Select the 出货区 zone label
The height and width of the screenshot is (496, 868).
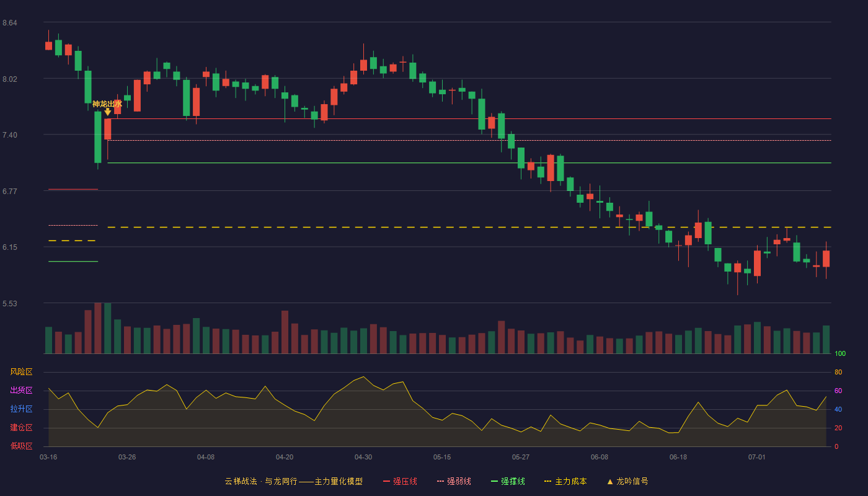click(x=21, y=391)
